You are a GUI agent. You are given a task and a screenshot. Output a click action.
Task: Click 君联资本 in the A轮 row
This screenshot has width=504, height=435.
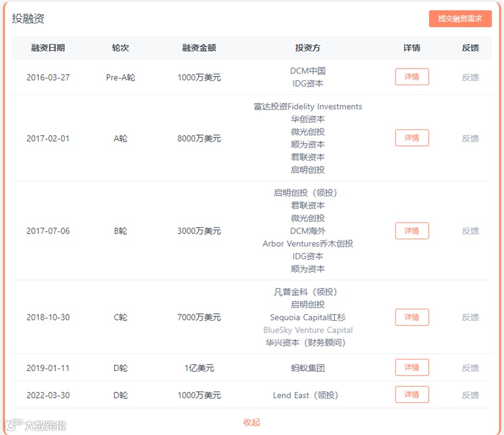pos(308,157)
